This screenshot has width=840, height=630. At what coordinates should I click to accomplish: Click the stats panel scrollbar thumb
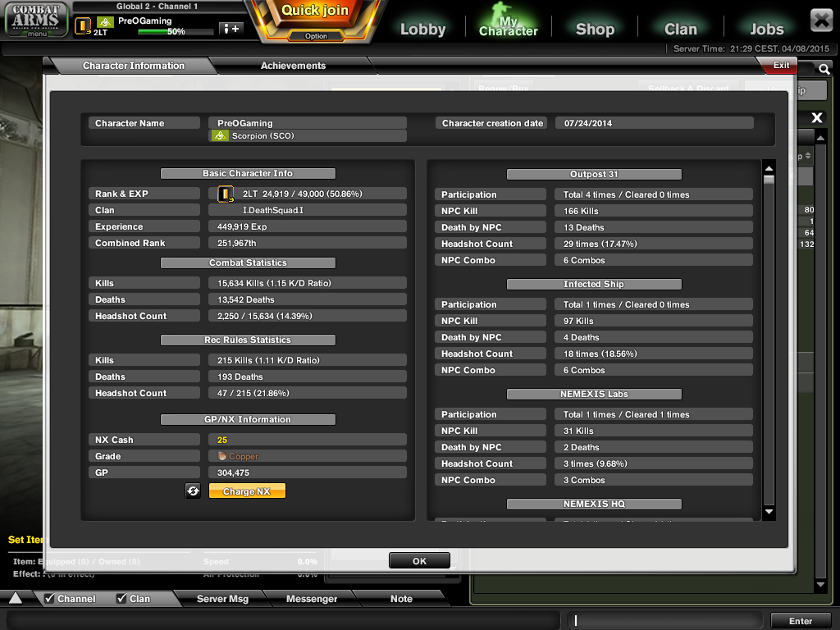(x=769, y=180)
